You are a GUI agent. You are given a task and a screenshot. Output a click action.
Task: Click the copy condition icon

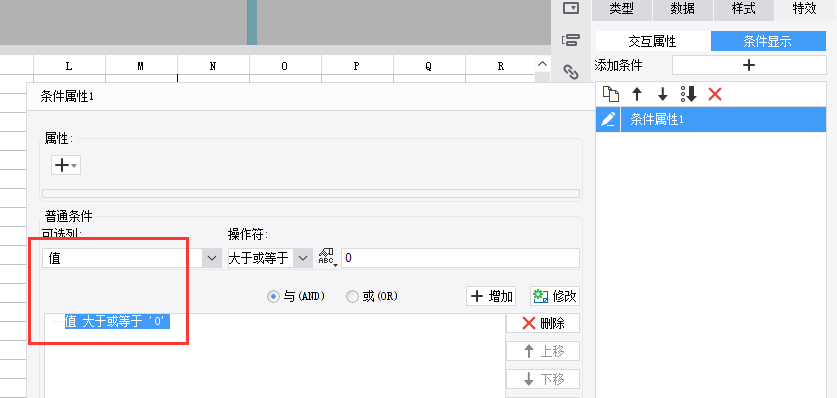click(611, 94)
